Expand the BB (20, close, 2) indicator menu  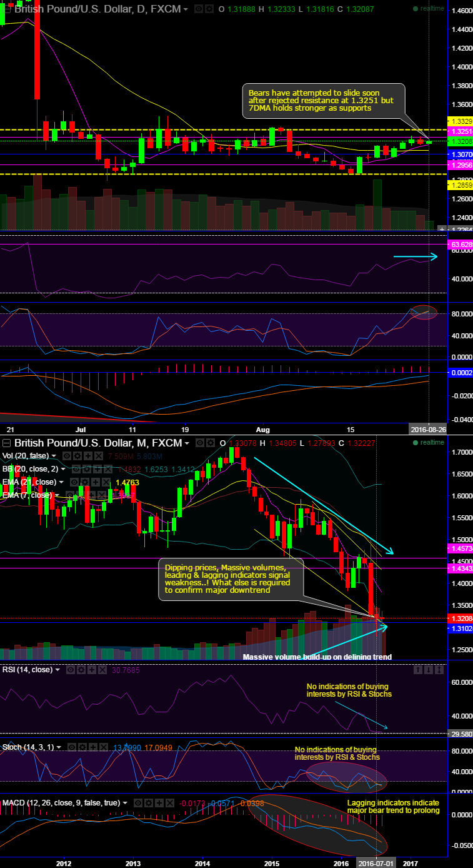(x=62, y=469)
